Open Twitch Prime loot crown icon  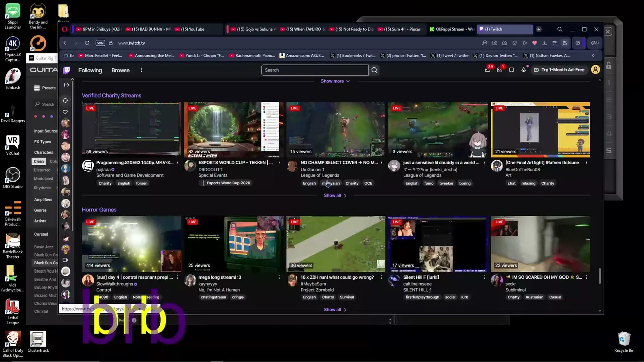pos(487,70)
